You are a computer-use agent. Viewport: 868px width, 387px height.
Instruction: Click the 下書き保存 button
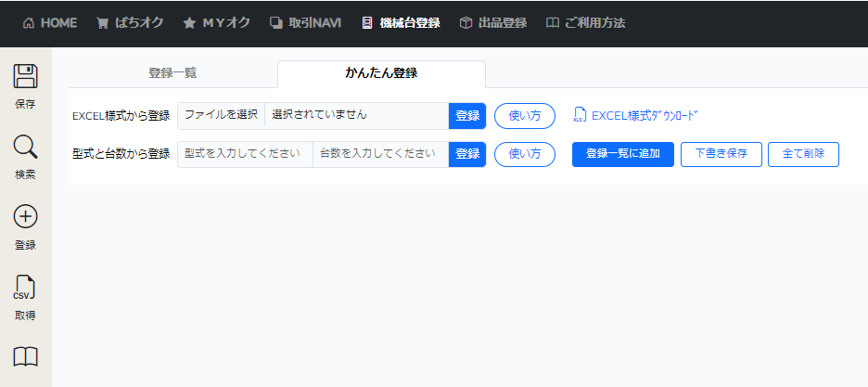(x=721, y=154)
